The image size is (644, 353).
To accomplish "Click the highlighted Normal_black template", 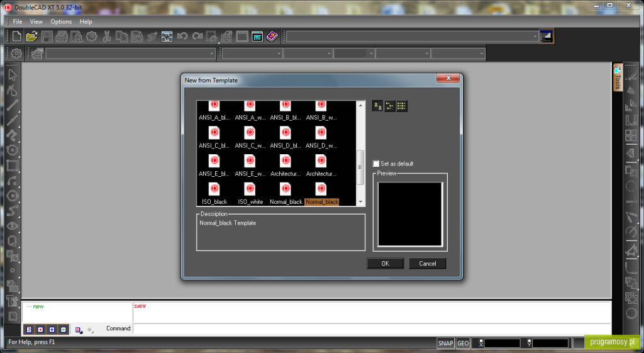I will pos(321,194).
